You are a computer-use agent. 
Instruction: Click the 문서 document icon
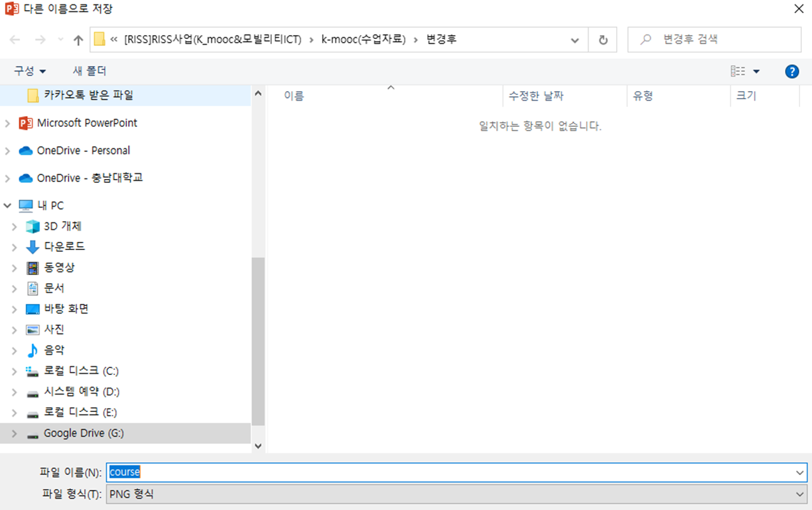tap(33, 289)
